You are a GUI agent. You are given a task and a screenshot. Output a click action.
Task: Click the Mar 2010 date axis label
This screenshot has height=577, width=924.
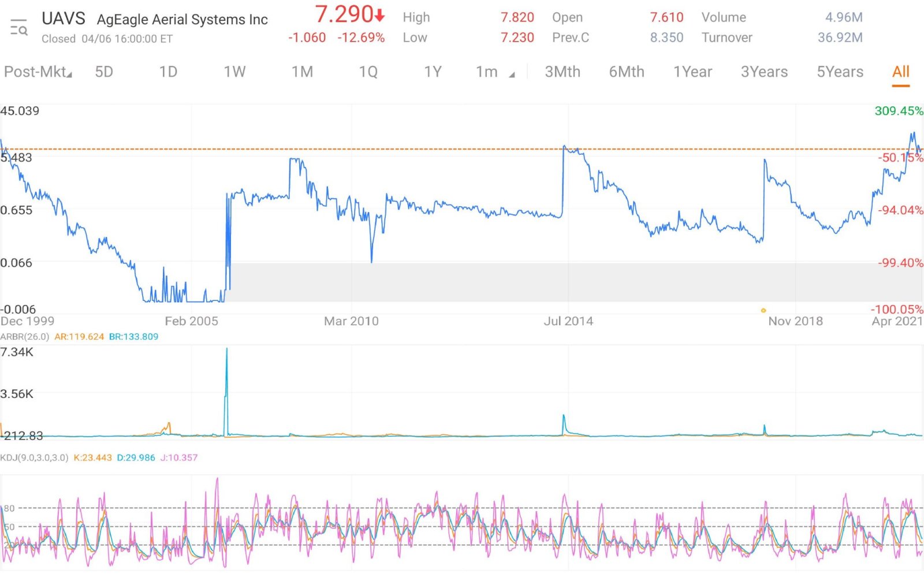(x=351, y=322)
